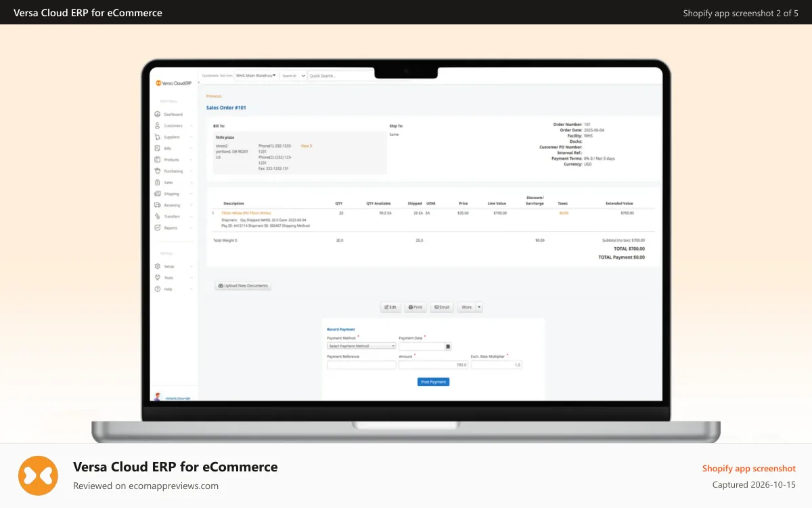This screenshot has width=812, height=508.
Task: Click the Edit button
Action: click(x=390, y=307)
